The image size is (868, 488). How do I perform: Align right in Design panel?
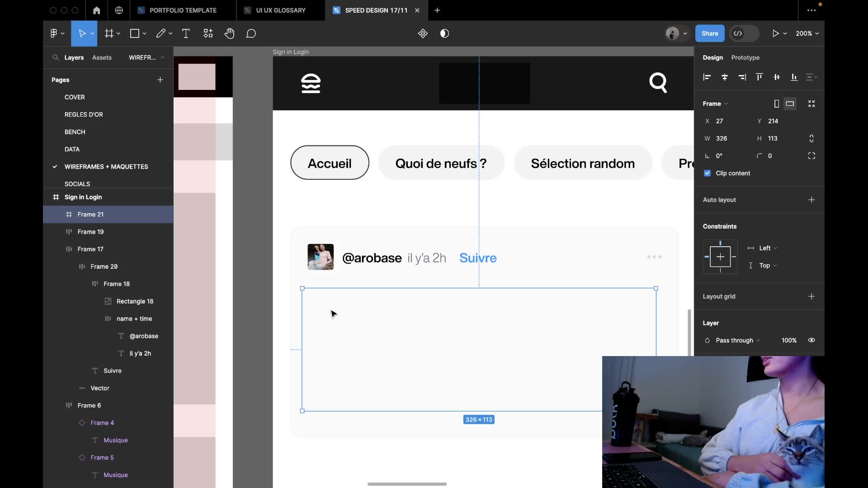click(x=742, y=77)
